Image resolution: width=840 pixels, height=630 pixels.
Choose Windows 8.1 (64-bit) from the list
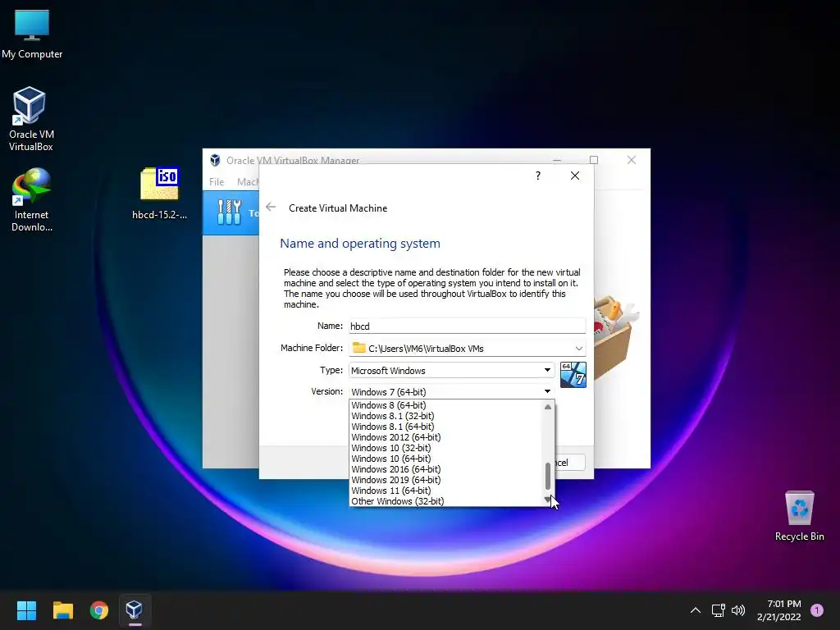445,427
